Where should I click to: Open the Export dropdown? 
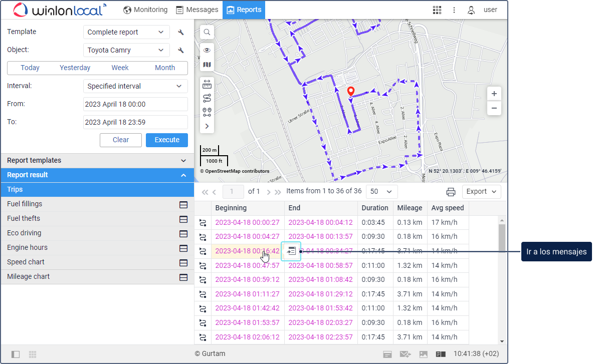(x=481, y=192)
